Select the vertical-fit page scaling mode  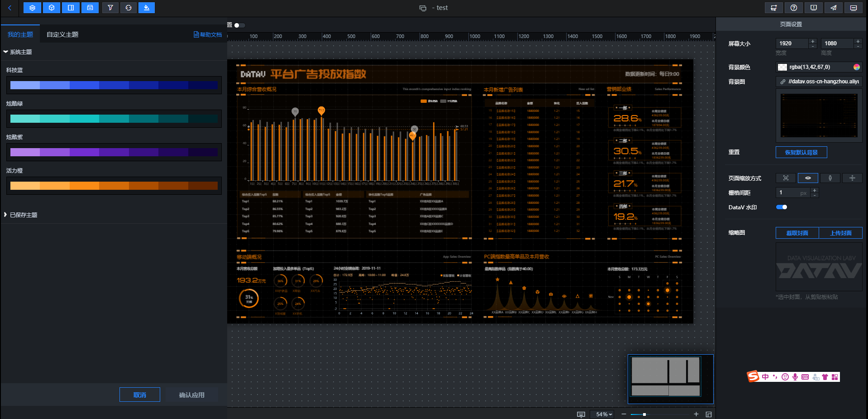point(830,178)
